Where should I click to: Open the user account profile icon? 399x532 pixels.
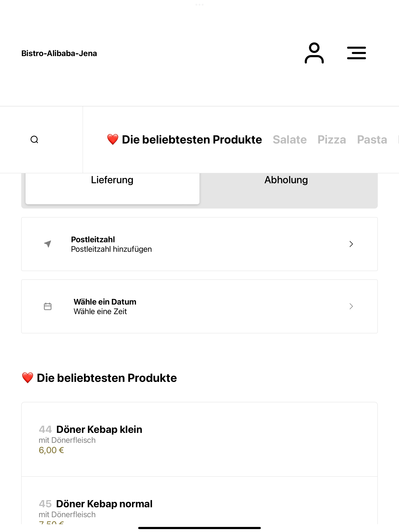coord(314,53)
